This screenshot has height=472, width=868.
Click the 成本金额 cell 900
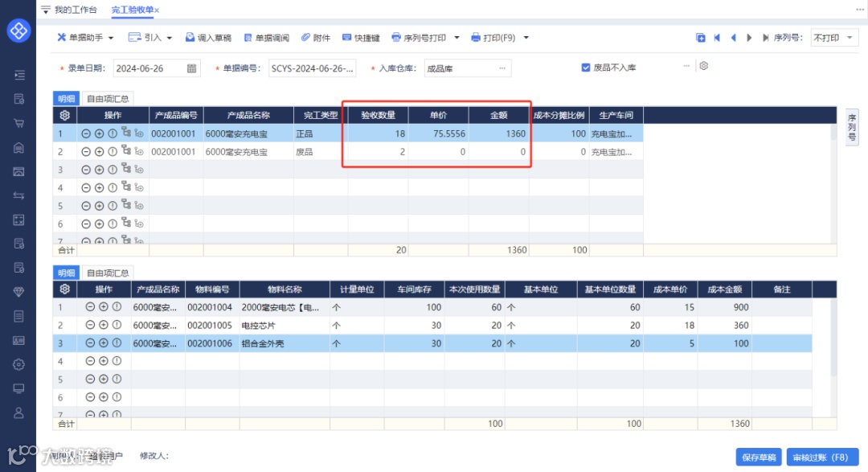725,307
